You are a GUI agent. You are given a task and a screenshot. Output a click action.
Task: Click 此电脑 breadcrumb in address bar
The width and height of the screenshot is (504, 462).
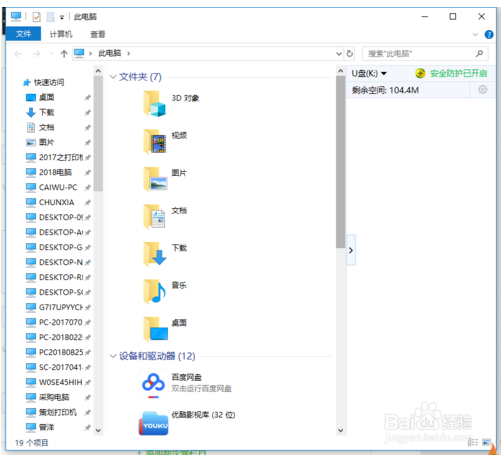click(x=110, y=53)
